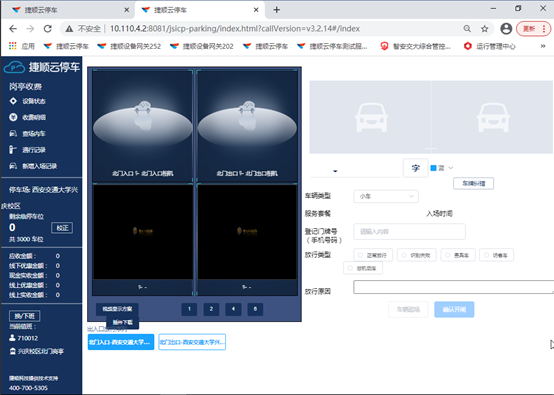Choose the 4-screen video layout button
The height and width of the screenshot is (395, 554).
(233, 309)
